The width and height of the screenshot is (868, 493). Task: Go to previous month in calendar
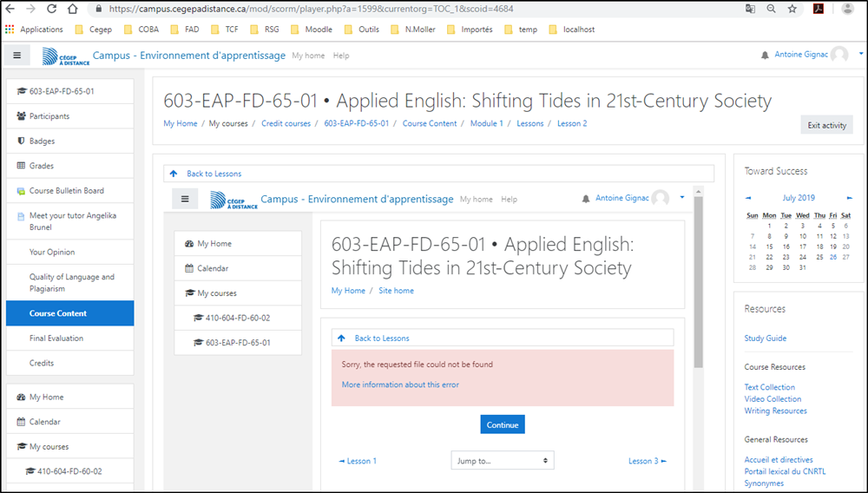click(748, 198)
